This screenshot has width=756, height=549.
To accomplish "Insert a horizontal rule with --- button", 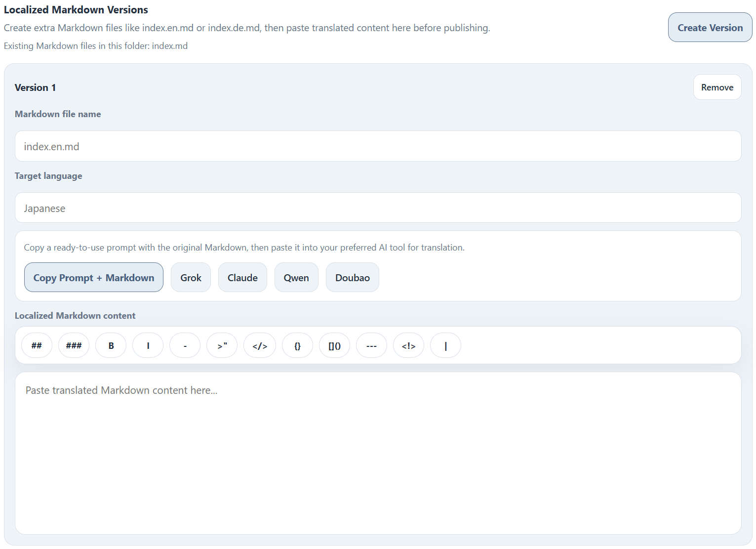I will [x=371, y=345].
